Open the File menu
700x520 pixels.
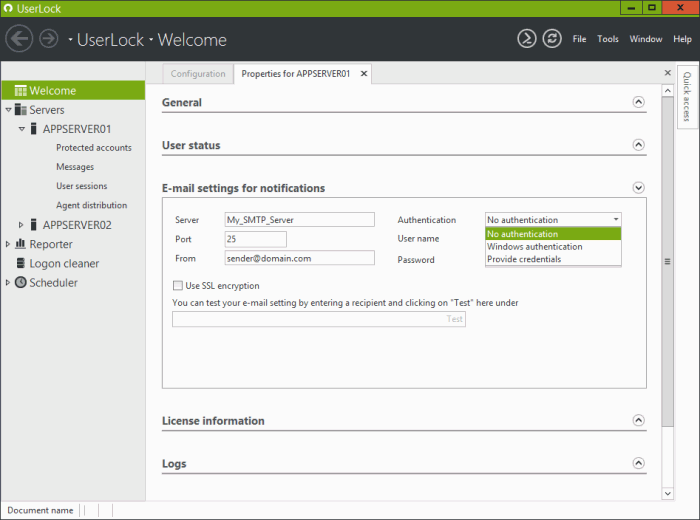pyautogui.click(x=579, y=39)
